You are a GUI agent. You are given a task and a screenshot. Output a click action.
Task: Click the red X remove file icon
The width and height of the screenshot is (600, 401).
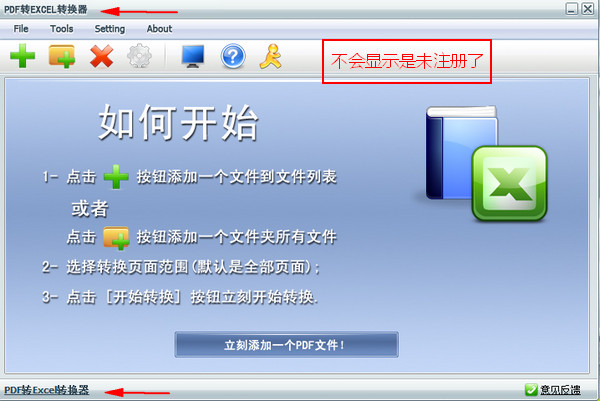(101, 56)
